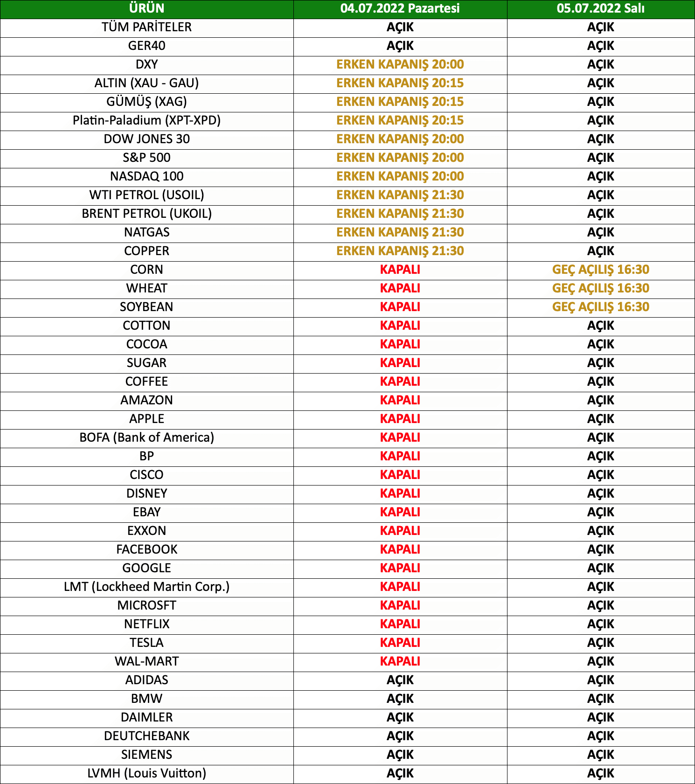This screenshot has width=695, height=784.
Task: Select the ALTIN (XAU - GAU) row label
Action: click(x=146, y=83)
